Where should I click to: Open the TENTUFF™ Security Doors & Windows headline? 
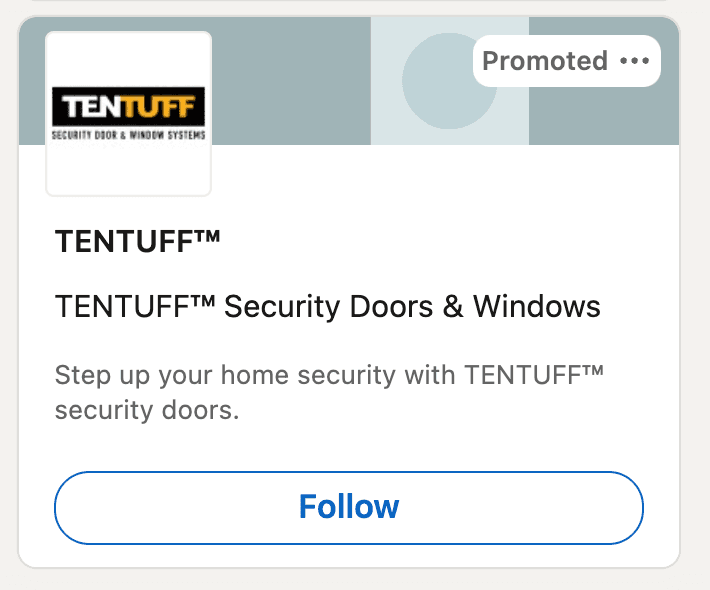328,306
